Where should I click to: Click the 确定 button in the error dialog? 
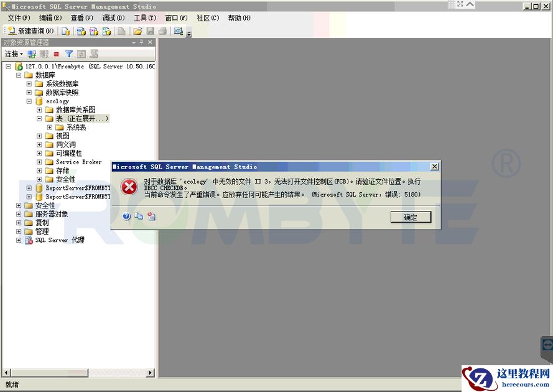tap(411, 217)
